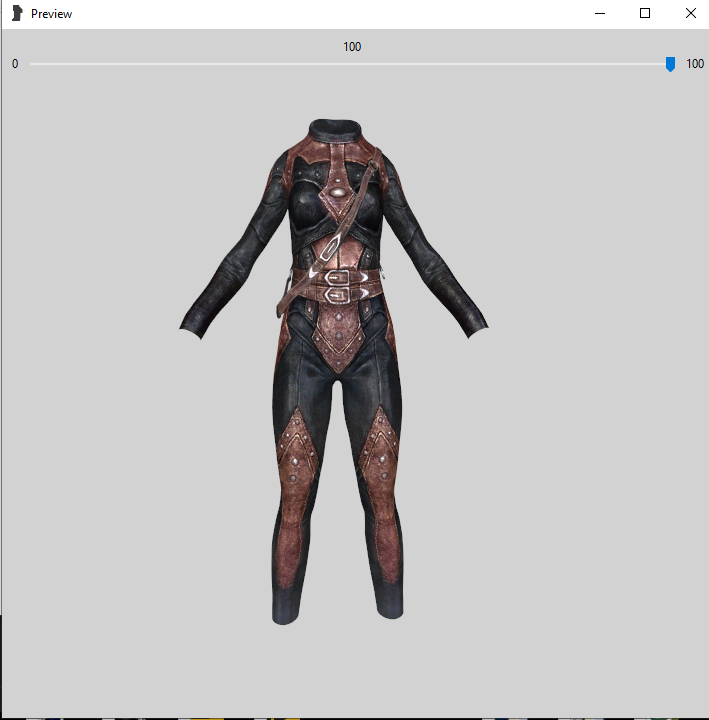Click the "Preview" window title text
The width and height of the screenshot is (709, 720).
point(51,14)
